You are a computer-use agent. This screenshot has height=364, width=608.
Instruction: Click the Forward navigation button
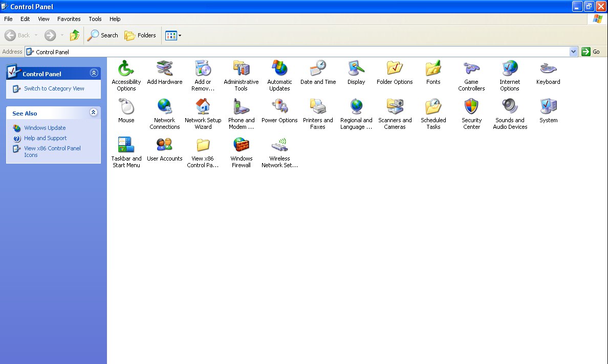coord(50,35)
